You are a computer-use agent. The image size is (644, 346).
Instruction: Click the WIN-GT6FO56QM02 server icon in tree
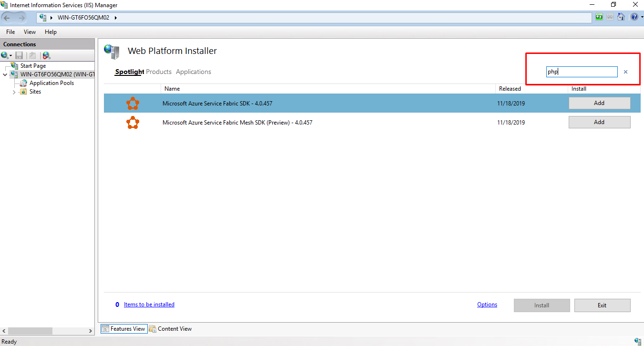[14, 74]
